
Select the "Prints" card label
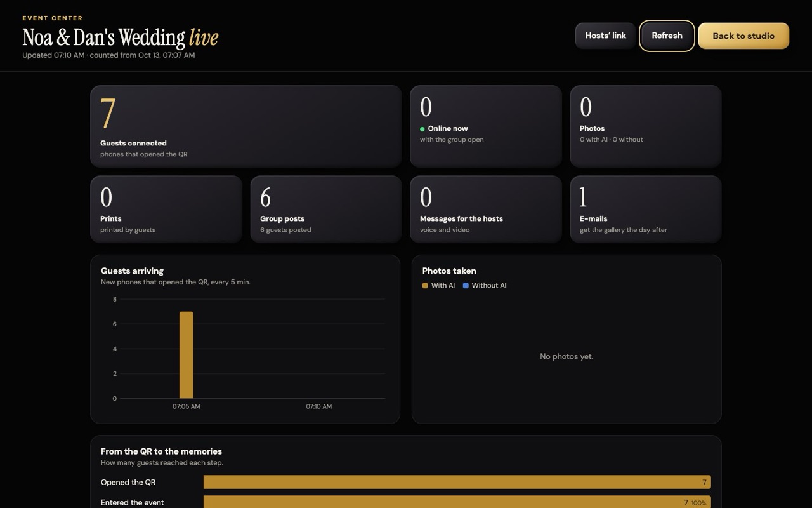click(111, 218)
